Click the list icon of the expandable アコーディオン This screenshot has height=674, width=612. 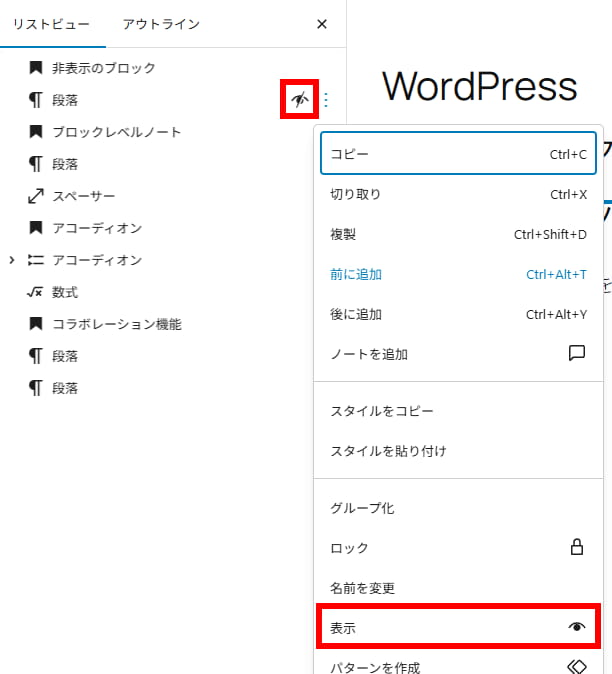click(35, 260)
